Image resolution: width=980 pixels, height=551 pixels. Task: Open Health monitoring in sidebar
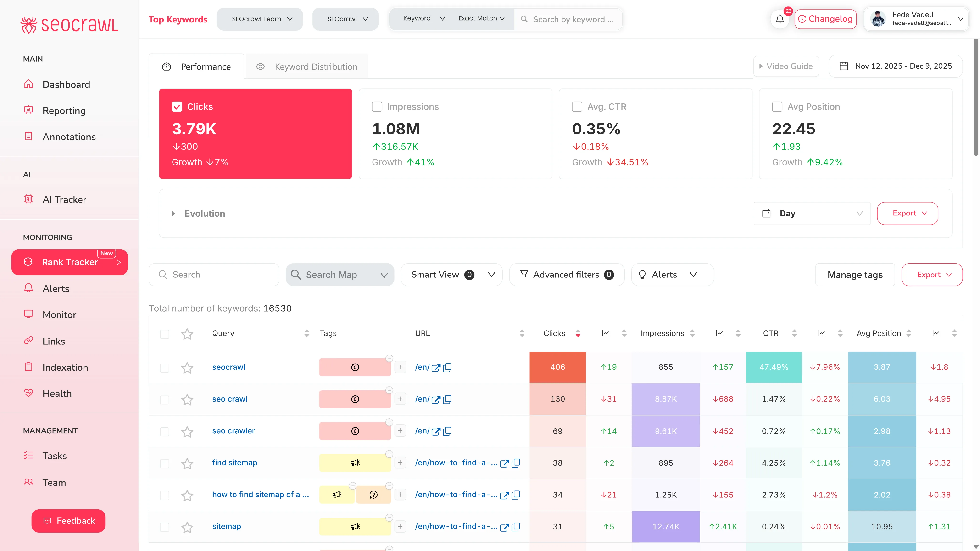[x=57, y=393]
